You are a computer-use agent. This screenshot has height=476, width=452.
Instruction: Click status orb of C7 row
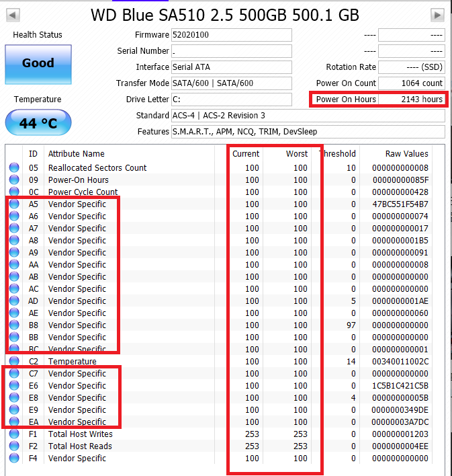pyautogui.click(x=14, y=373)
